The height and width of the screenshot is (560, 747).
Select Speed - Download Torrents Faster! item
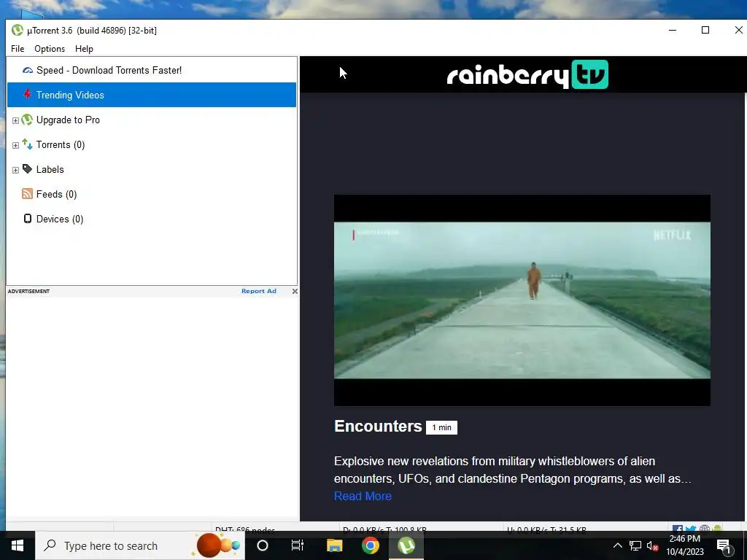click(x=152, y=71)
